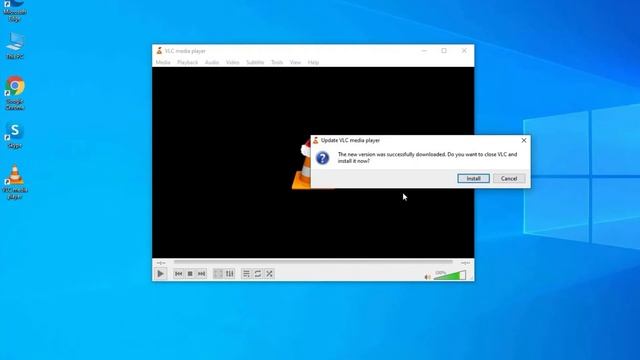Maximize the VLC media player window
Screen dimensions: 640x360
pyautogui.click(x=444, y=51)
